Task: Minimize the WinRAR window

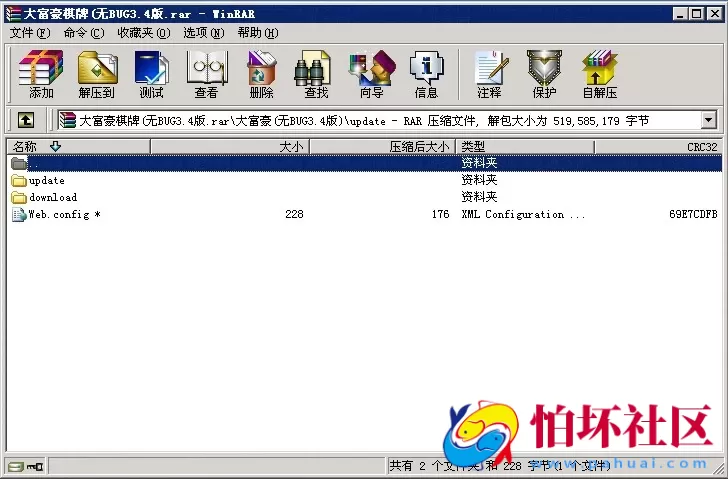Action: click(x=680, y=14)
